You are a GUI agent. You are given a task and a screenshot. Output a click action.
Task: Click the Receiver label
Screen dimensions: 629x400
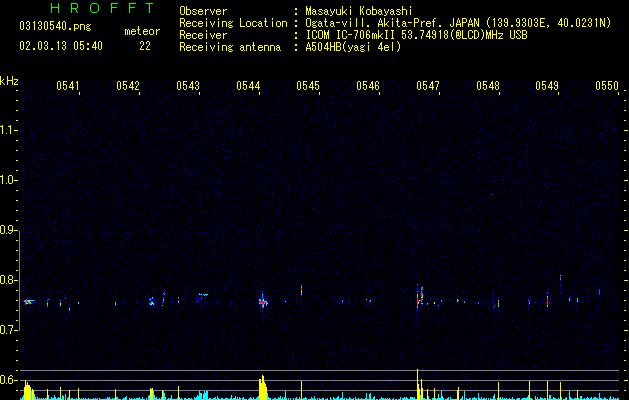[x=203, y=35]
